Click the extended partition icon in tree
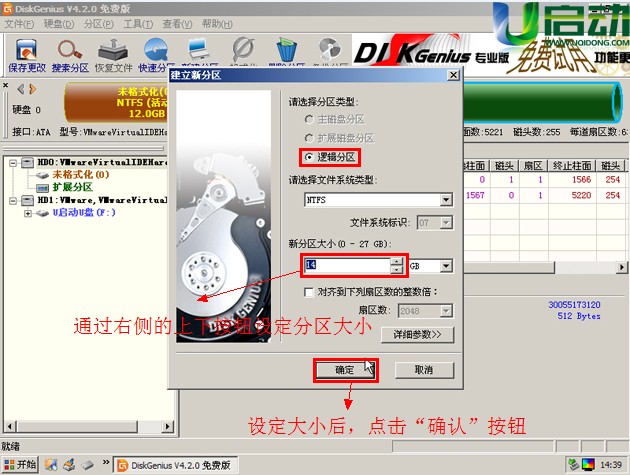The height and width of the screenshot is (475, 630). tap(42, 188)
